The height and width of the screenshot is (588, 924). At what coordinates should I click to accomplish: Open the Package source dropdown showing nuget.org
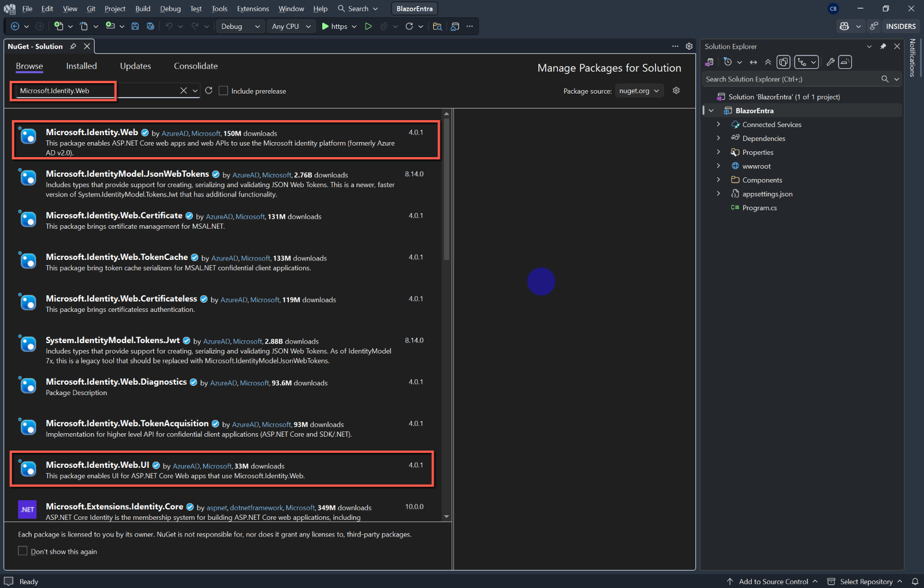[639, 91]
